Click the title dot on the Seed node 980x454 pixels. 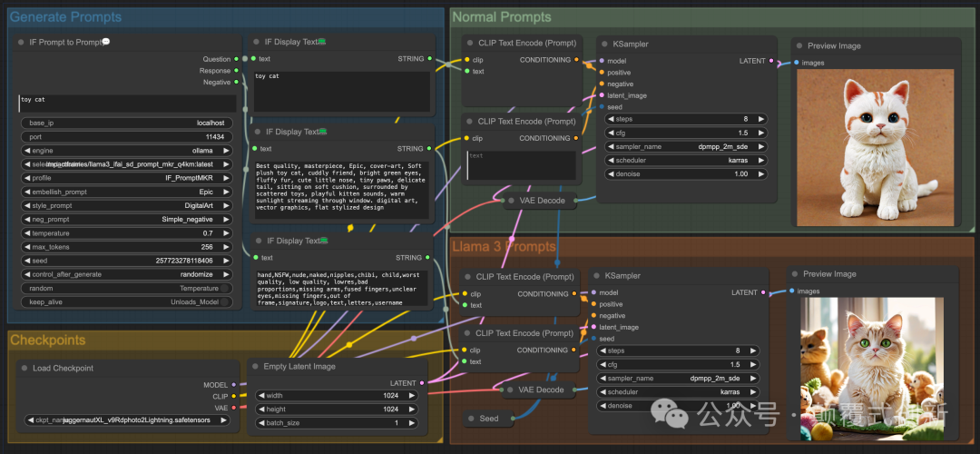(472, 419)
